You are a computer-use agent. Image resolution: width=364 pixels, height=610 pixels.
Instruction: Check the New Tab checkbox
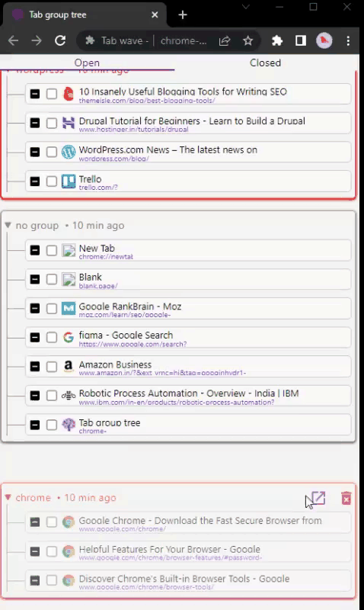tap(52, 250)
